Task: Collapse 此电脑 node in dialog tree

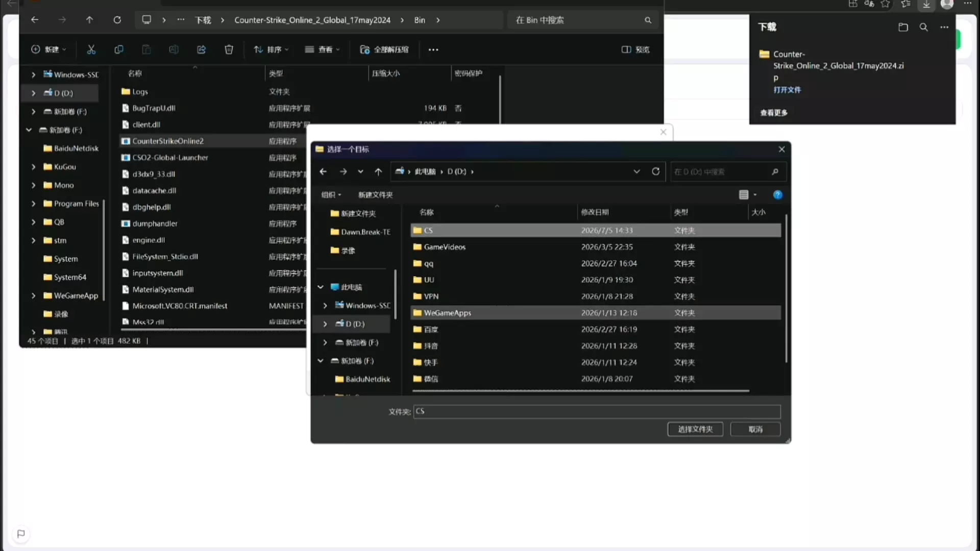Action: [321, 287]
